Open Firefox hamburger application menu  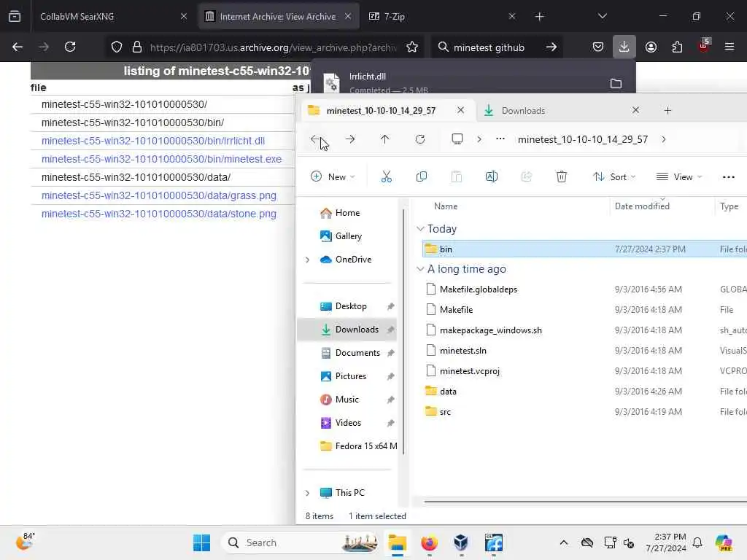coord(729,47)
